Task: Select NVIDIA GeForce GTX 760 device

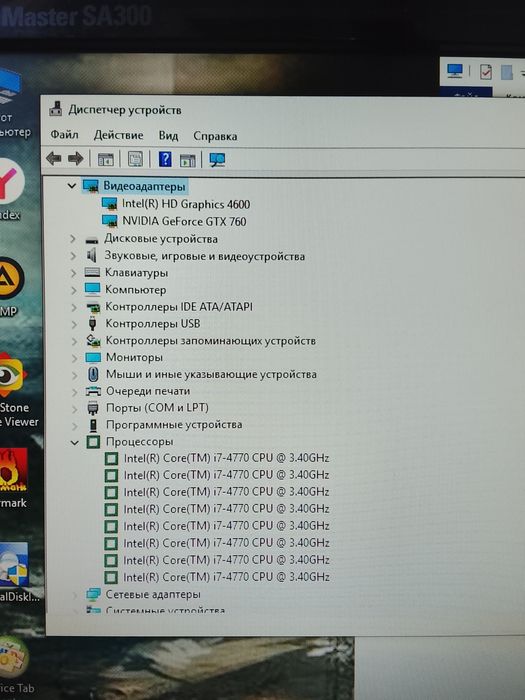Action: tap(184, 221)
